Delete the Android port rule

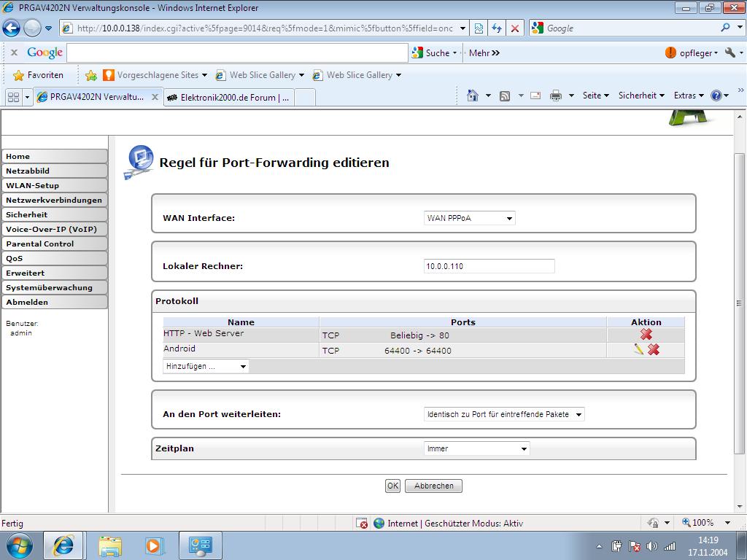[654, 349]
